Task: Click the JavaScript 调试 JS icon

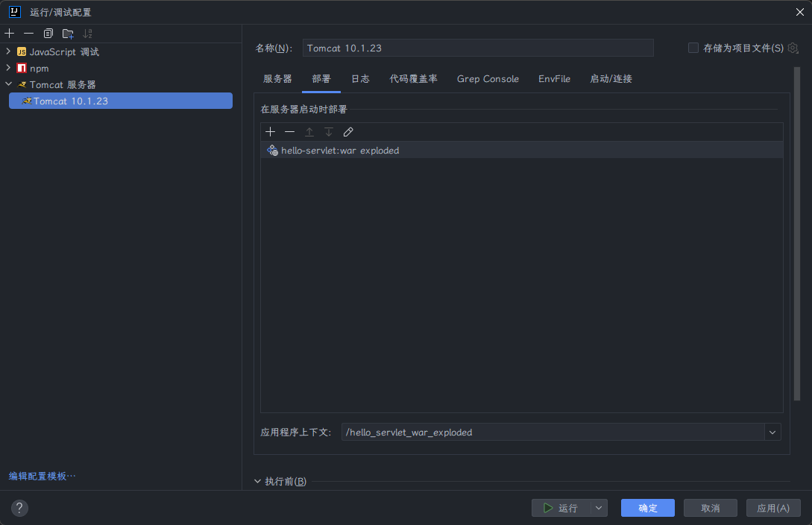Action: click(x=21, y=51)
